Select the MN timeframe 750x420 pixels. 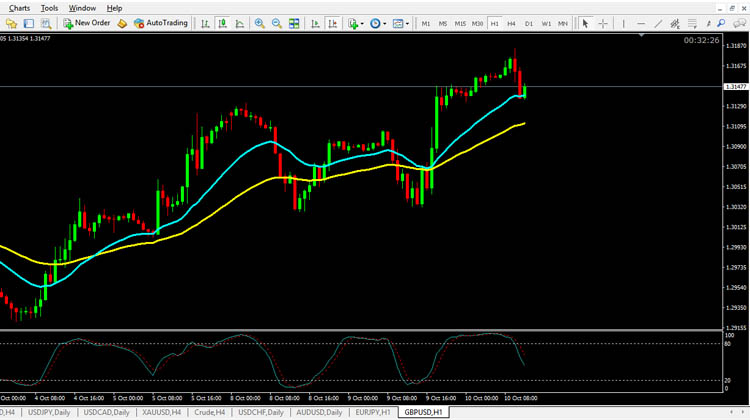(563, 23)
